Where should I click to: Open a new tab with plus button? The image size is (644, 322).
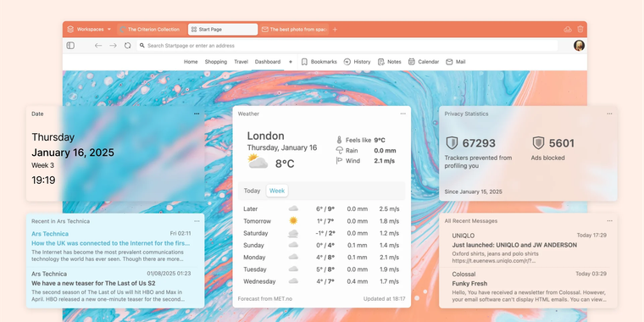[335, 29]
